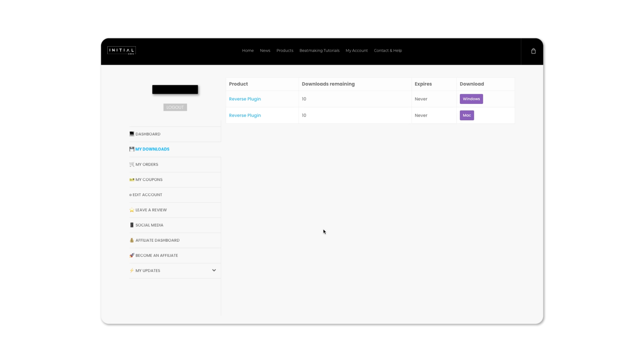Expand the My Updates chevron
The width and height of the screenshot is (644, 362).
[214, 270]
